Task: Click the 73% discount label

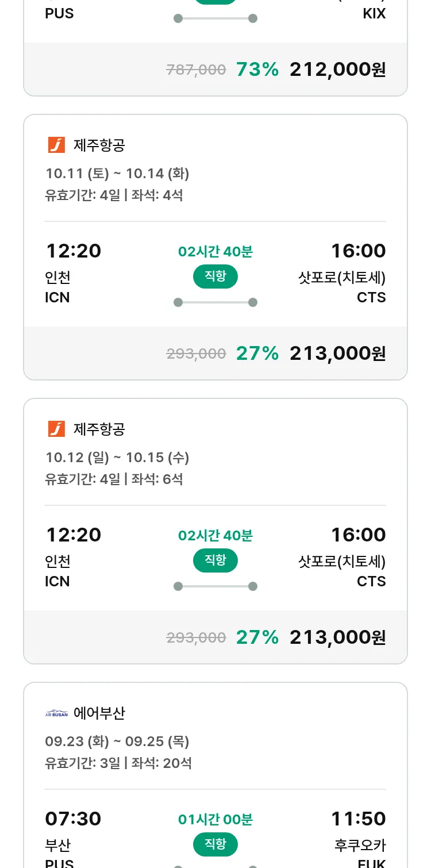Action: [257, 70]
